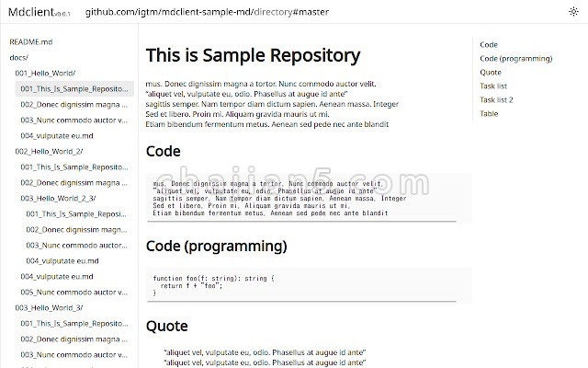This screenshot has width=588, height=368.
Task: Open 005_Nunc commodo auctor file in the sidebar
Action: (x=73, y=292)
